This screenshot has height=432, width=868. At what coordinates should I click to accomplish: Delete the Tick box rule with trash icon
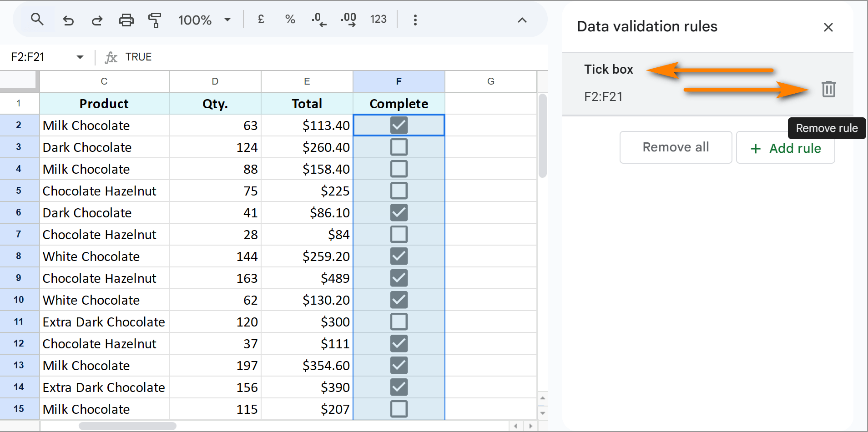tap(829, 89)
